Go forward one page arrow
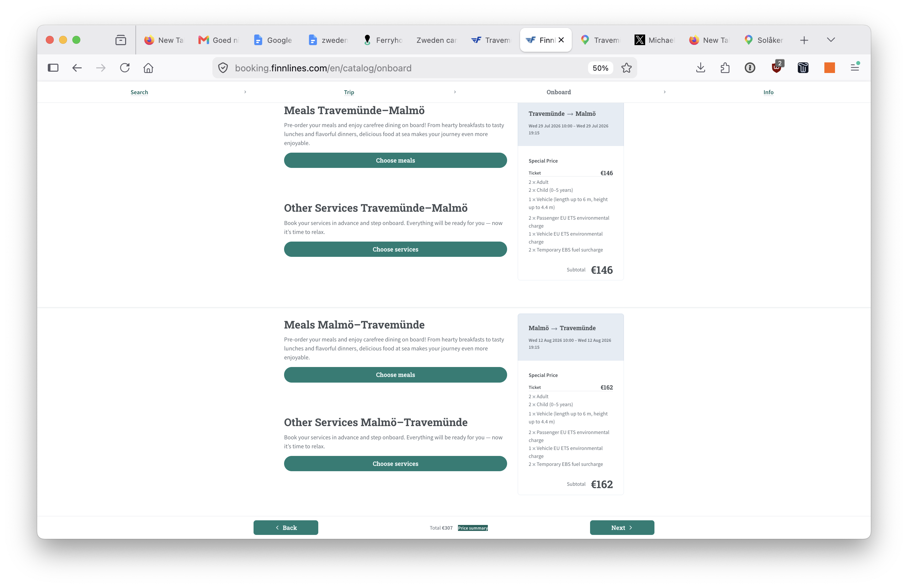This screenshot has height=588, width=908. [101, 68]
